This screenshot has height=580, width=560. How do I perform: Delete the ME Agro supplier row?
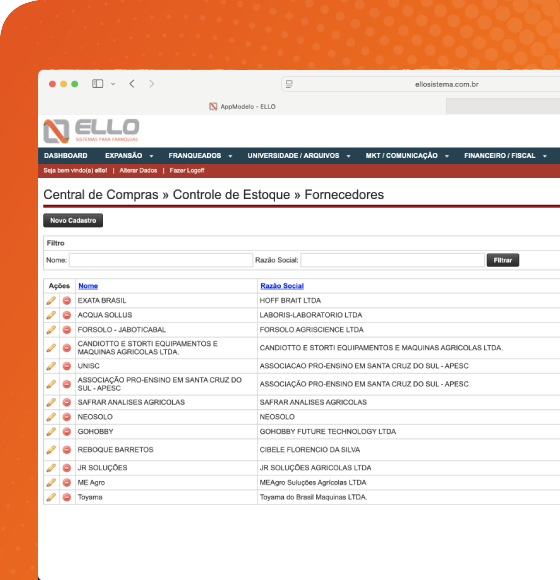(x=67, y=482)
